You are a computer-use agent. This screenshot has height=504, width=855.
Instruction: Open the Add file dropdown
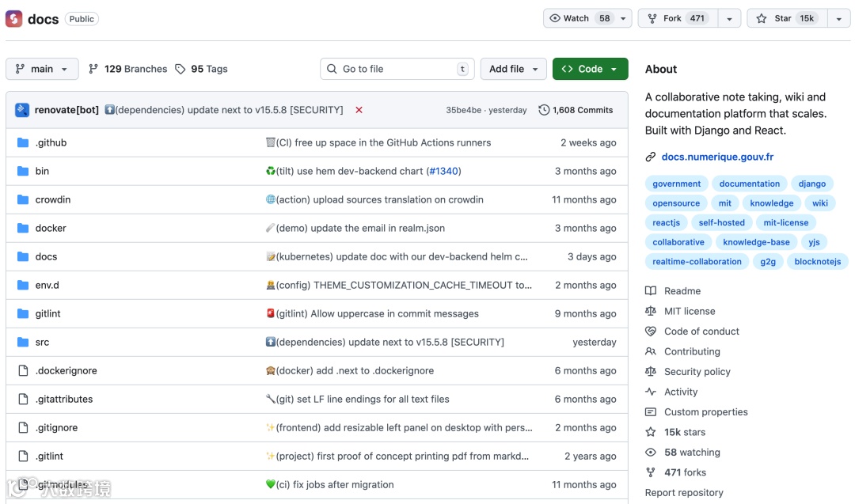[x=513, y=69]
